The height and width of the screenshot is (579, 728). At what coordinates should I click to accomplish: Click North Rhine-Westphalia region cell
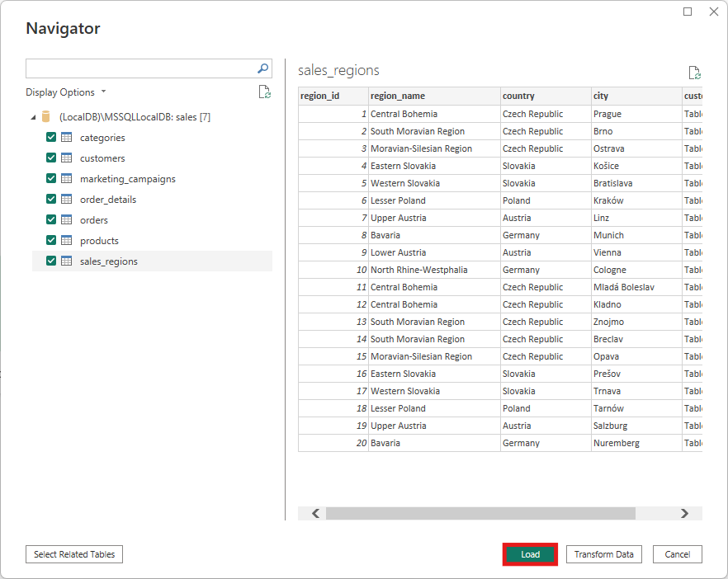[x=434, y=270]
